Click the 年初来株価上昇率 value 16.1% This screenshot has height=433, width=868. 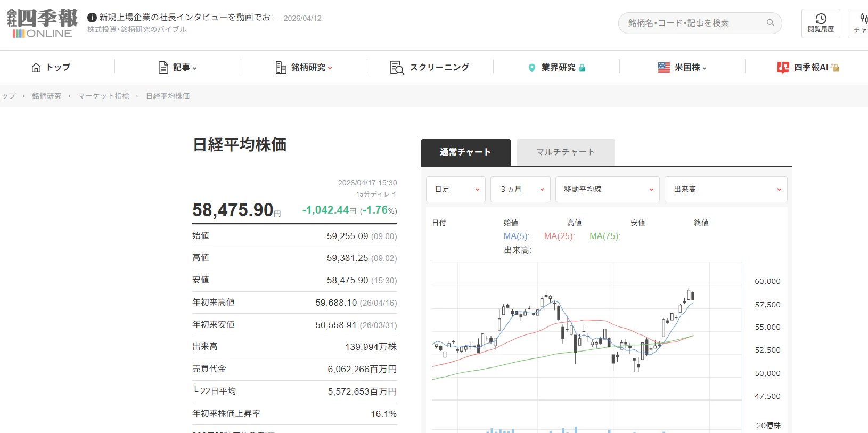[x=384, y=414]
